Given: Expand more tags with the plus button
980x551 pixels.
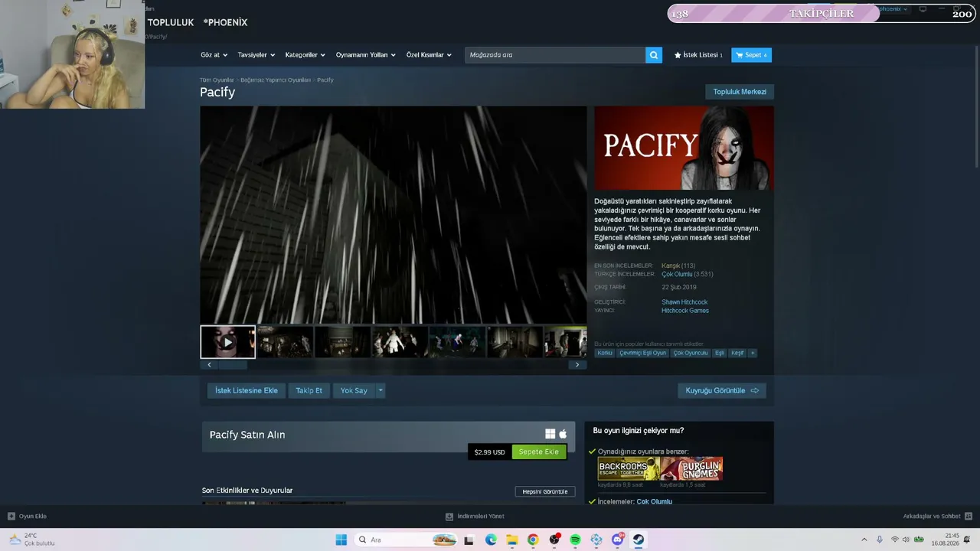Looking at the screenshot, I should tap(753, 353).
